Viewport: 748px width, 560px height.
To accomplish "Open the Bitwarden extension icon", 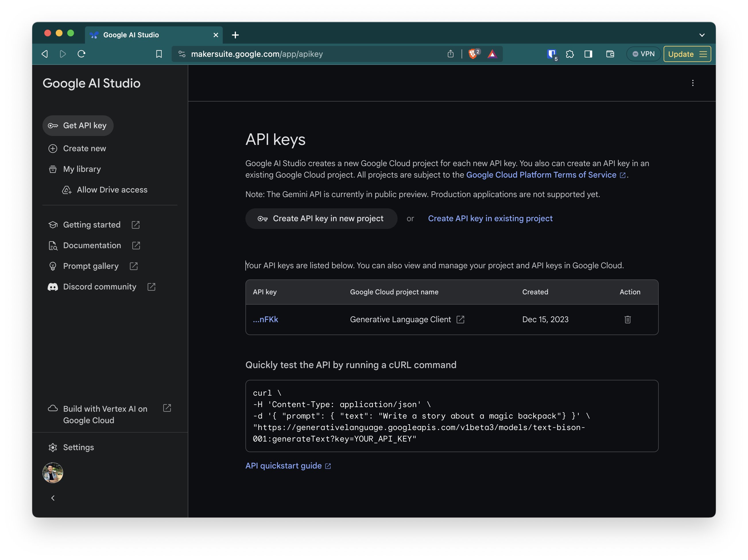I will click(x=552, y=55).
